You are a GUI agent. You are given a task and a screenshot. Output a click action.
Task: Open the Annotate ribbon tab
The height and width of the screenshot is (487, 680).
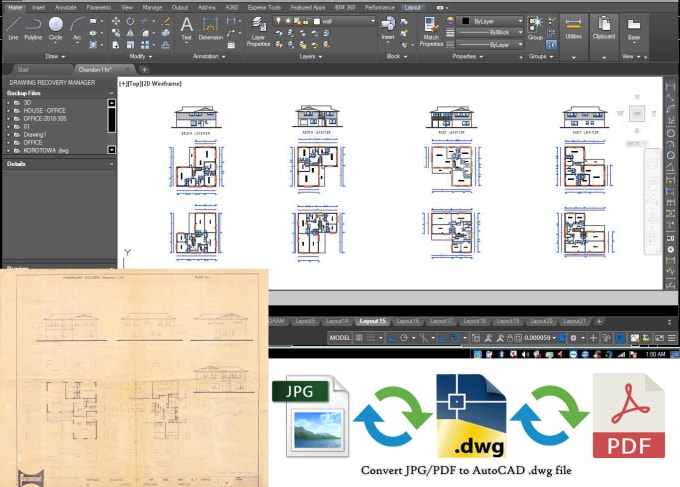point(65,7)
